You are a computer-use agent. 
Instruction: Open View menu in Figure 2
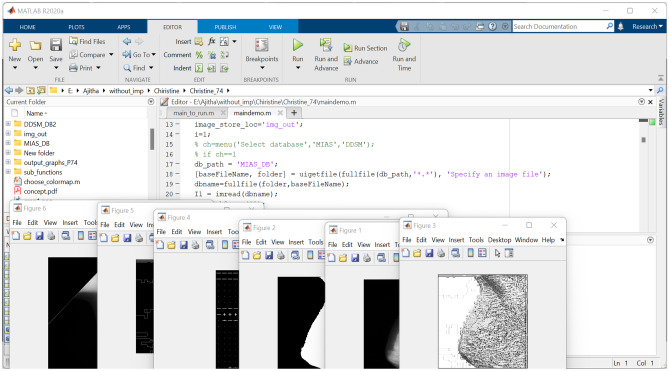coord(278,242)
